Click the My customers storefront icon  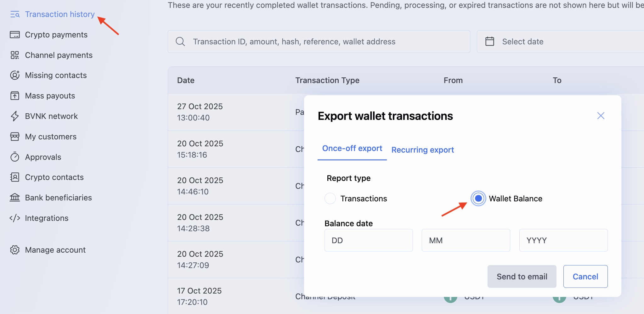15,137
